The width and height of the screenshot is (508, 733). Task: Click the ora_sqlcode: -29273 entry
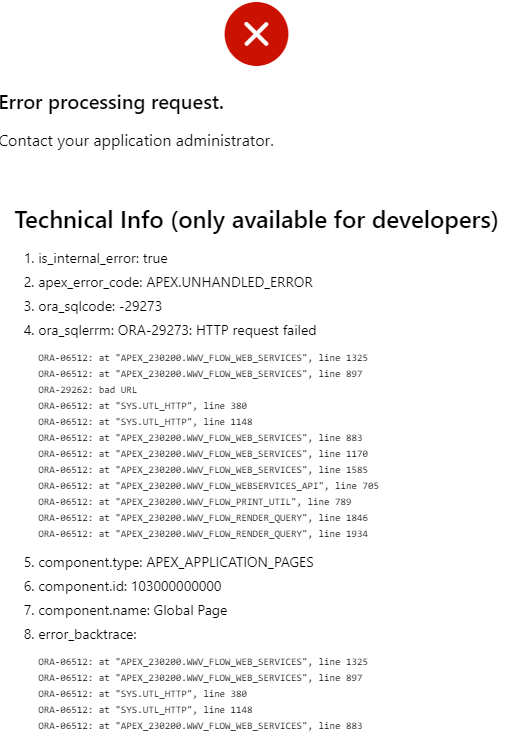pos(100,307)
